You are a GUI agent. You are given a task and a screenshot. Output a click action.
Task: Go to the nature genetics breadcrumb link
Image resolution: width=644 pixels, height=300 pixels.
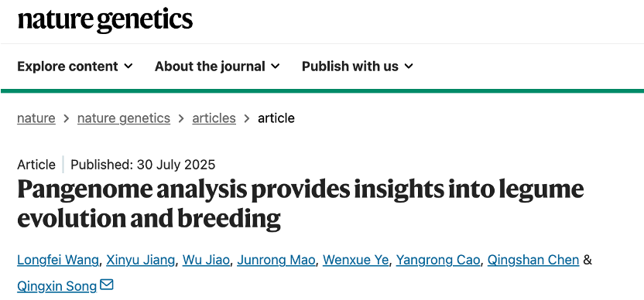[124, 118]
